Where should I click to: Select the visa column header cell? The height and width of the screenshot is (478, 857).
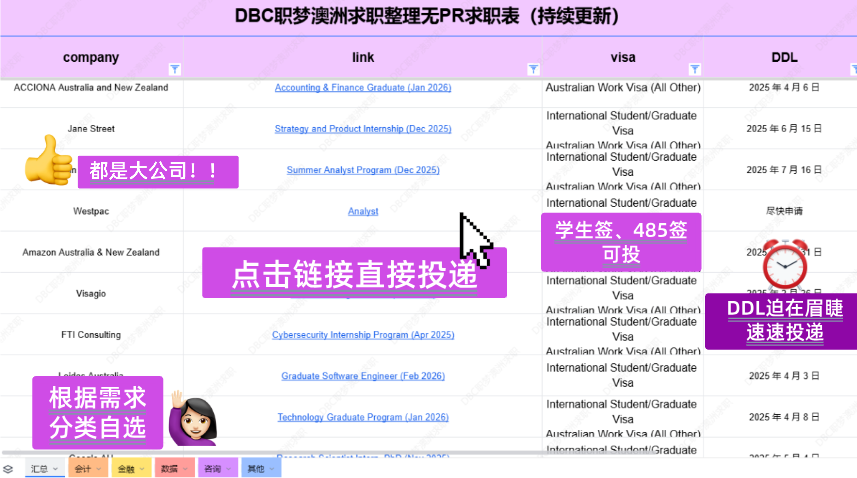point(623,58)
